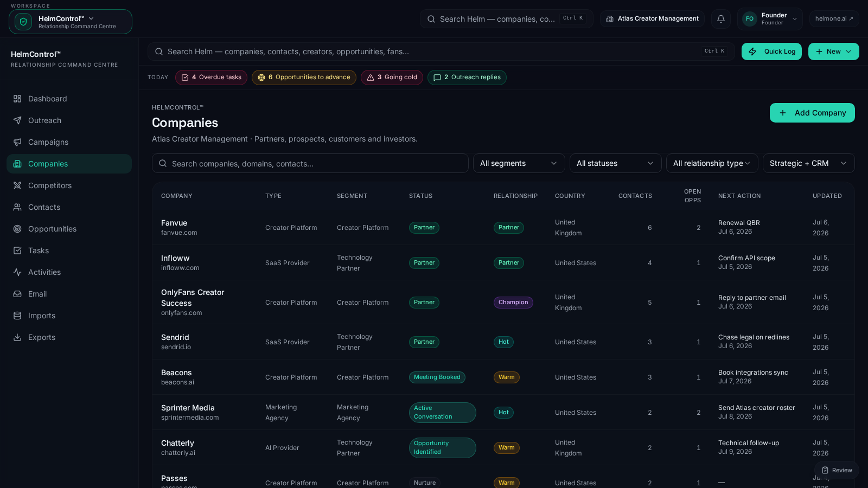The height and width of the screenshot is (488, 868).
Task: Click the Campaigns megaphone icon
Action: pos(17,142)
